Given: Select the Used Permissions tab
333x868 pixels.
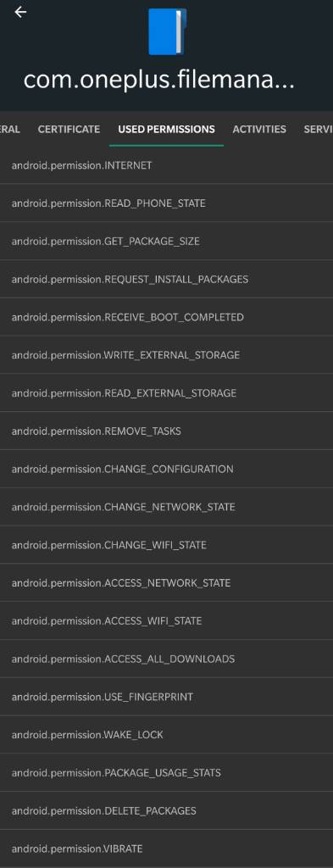Looking at the screenshot, I should pos(166,129).
